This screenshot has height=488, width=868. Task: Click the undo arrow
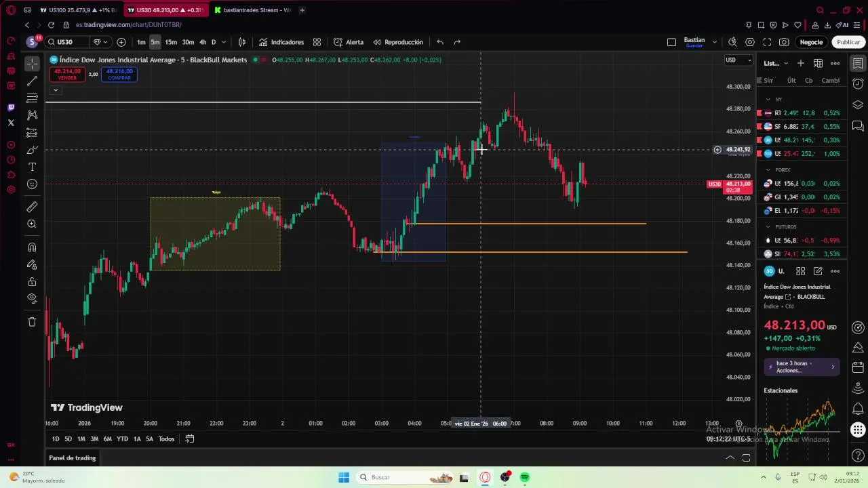[440, 42]
